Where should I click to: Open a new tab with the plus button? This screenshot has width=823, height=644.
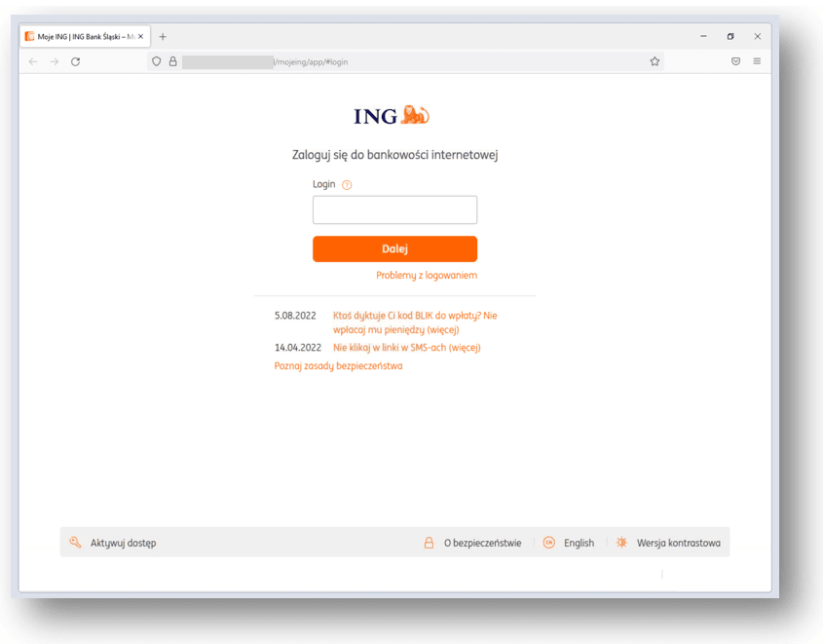163,37
